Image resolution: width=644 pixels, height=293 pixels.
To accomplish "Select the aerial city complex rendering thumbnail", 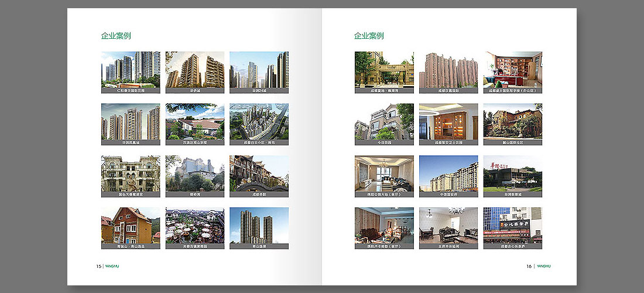I will coord(259,121).
